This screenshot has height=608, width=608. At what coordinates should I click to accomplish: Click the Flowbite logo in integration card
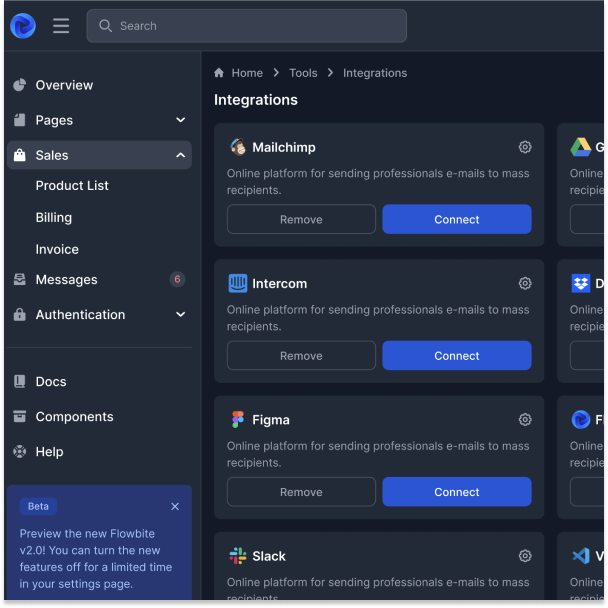point(580,420)
